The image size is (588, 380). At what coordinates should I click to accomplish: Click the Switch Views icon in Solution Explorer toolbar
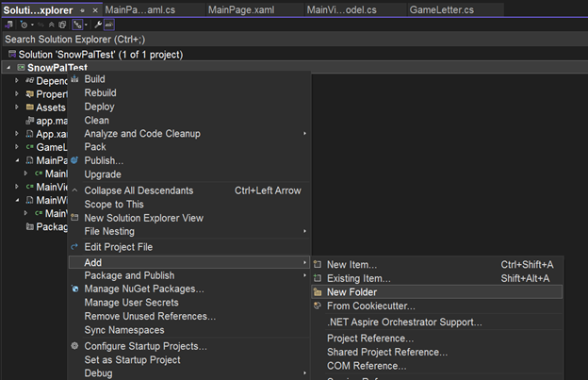8,25
